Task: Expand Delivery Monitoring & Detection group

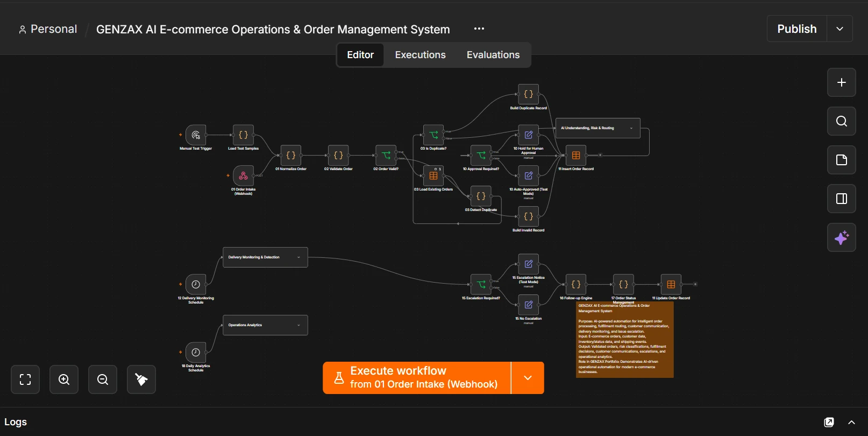Action: pos(298,257)
